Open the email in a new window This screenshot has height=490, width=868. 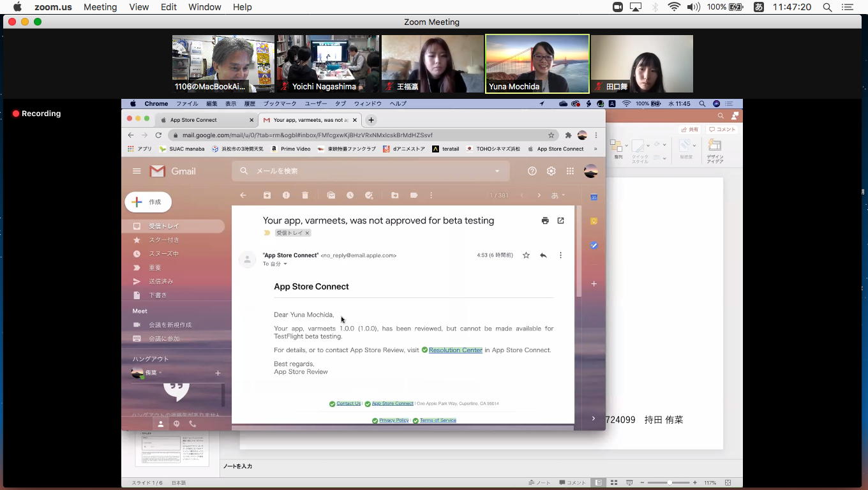tap(560, 221)
